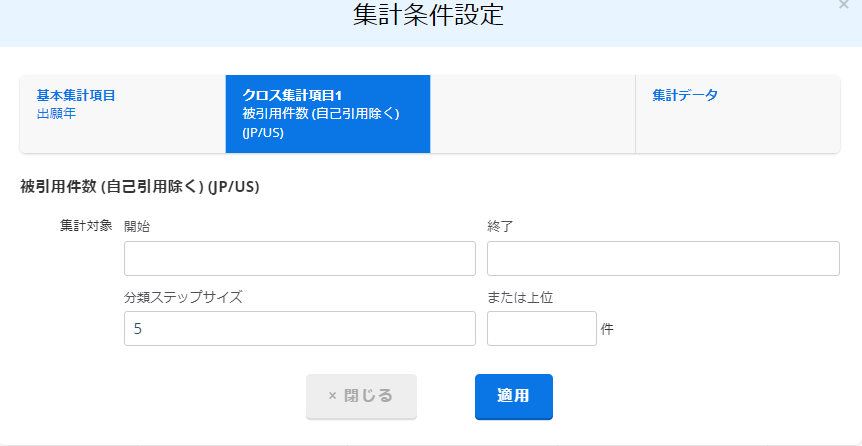
Task: Click the または上位 label text
Action: [521, 297]
